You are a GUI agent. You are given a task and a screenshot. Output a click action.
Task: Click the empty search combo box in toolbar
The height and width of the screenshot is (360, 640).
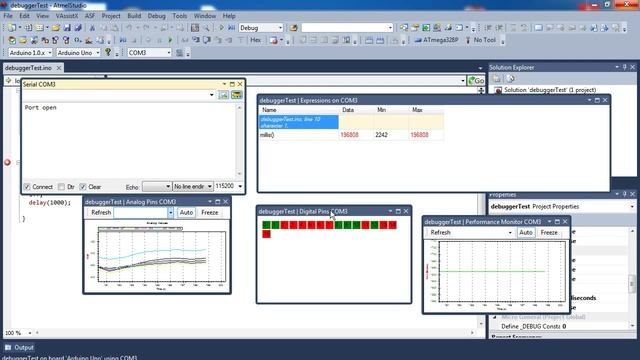[347, 28]
